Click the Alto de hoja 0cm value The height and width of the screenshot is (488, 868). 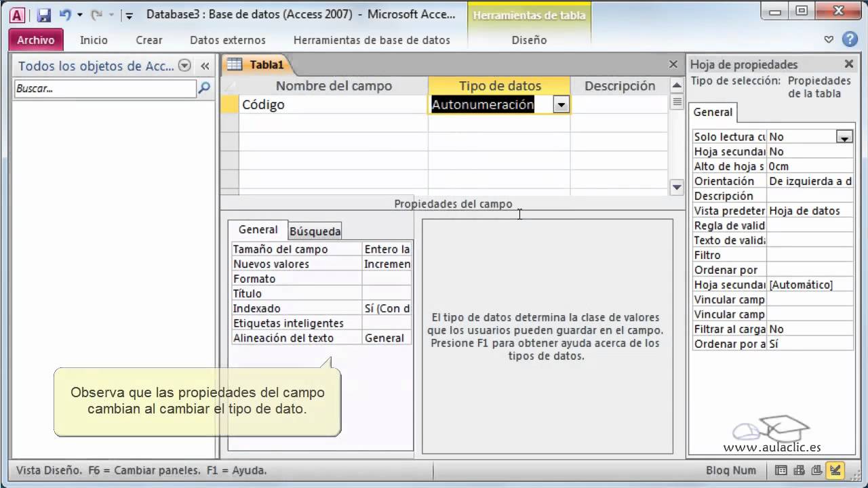pos(810,167)
